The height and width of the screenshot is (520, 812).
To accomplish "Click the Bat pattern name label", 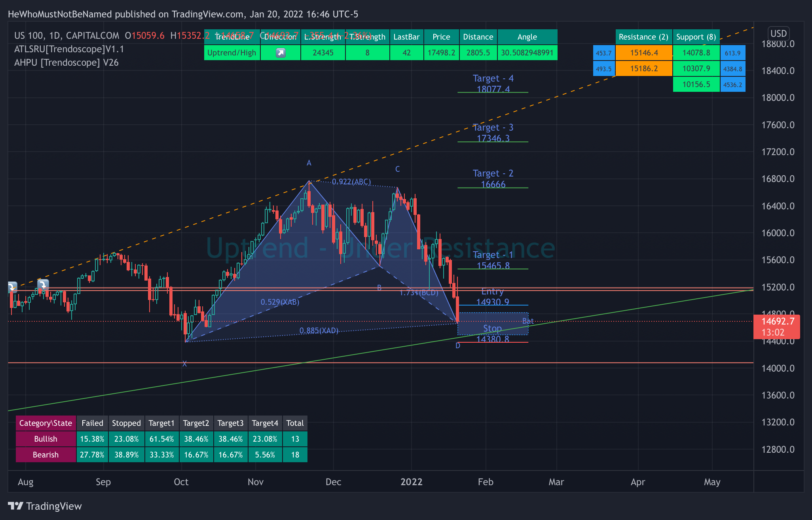I will [528, 321].
